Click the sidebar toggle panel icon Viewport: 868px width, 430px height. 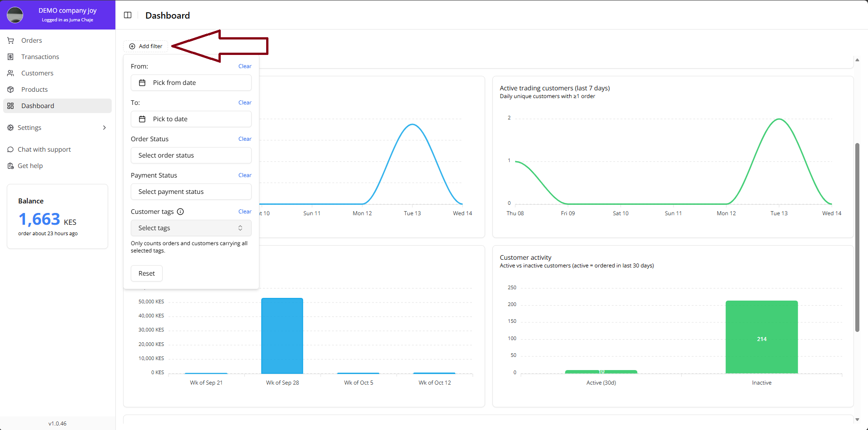click(x=128, y=15)
